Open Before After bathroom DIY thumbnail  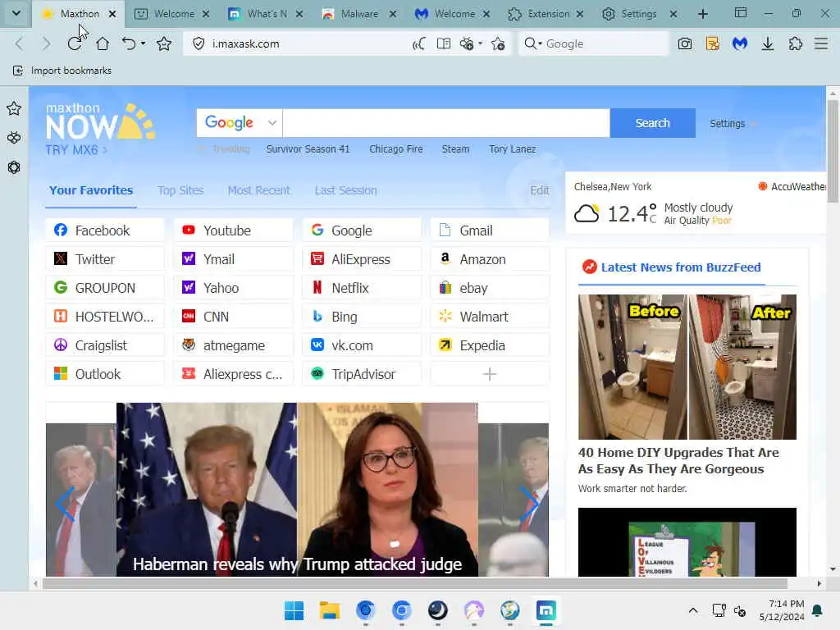687,367
